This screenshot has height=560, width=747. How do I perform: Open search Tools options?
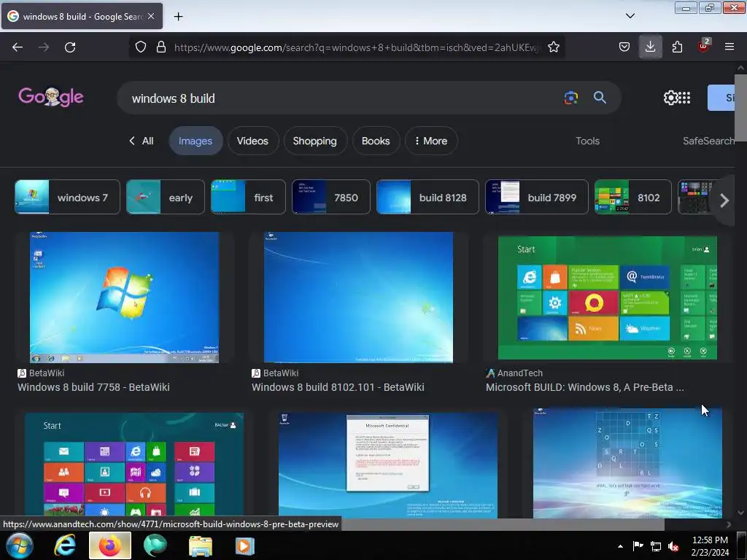[x=587, y=141]
